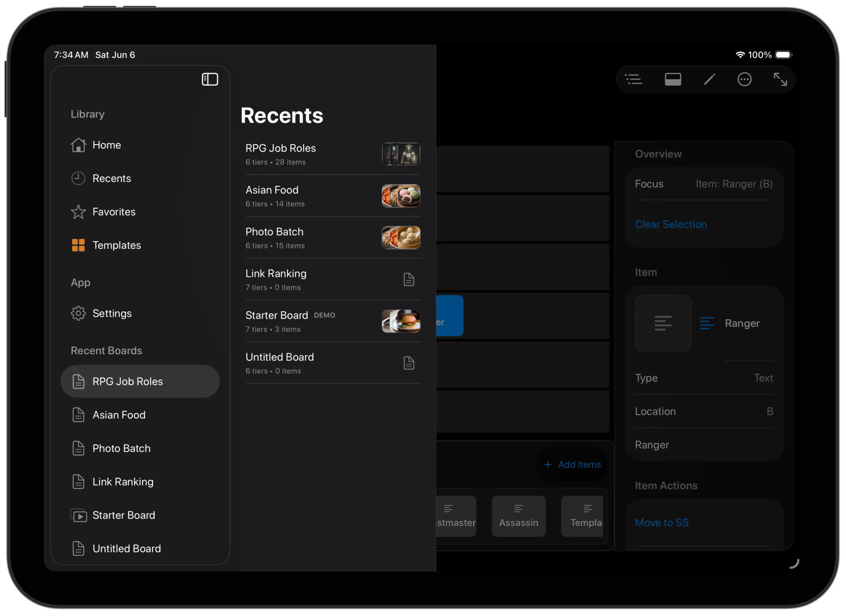The width and height of the screenshot is (846, 616).
Task: Click Untitled Board document icon in Recents
Action: pos(409,363)
